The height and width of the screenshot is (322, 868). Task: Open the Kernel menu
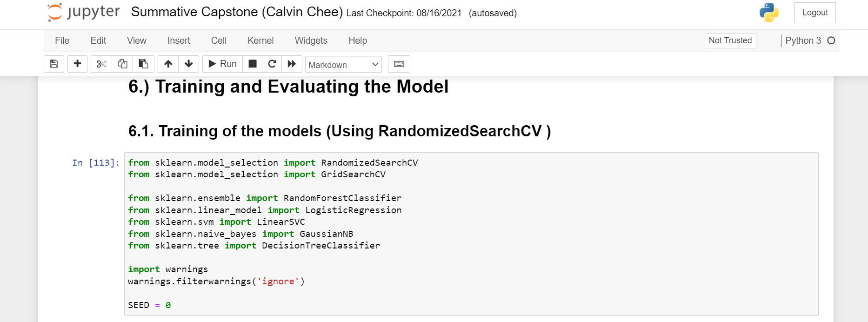[260, 40]
